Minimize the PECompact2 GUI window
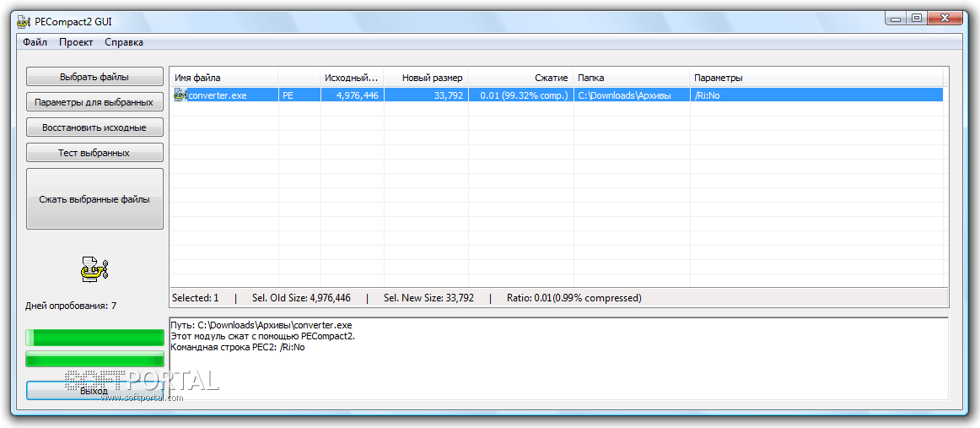Image resolution: width=980 pixels, height=428 pixels. click(896, 19)
